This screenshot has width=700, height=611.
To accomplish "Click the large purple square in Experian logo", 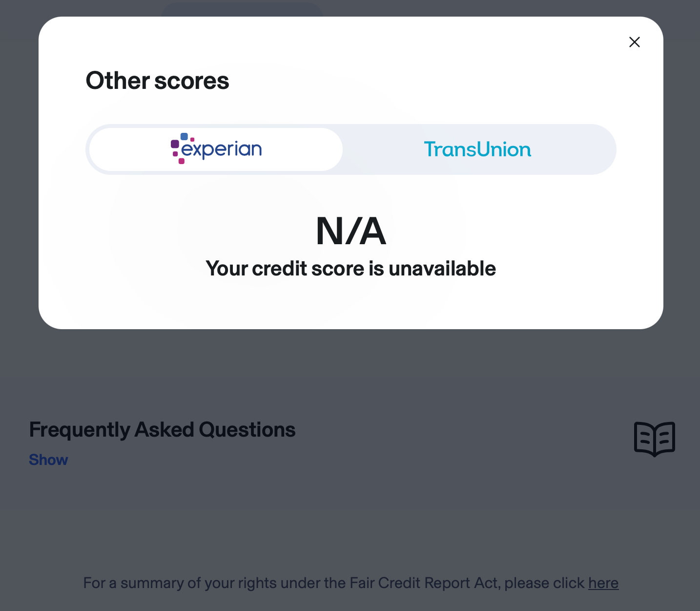I will pyautogui.click(x=175, y=144).
